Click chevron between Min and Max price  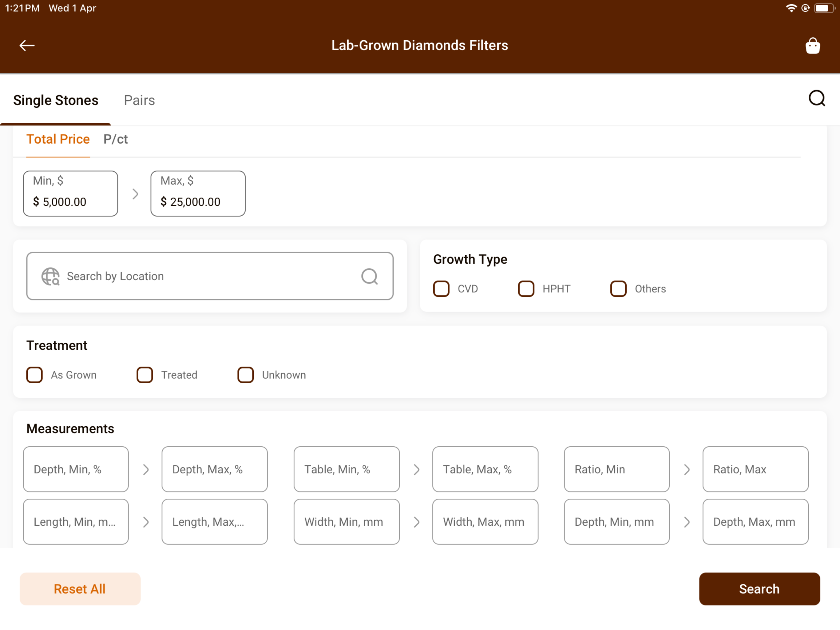coord(135,194)
